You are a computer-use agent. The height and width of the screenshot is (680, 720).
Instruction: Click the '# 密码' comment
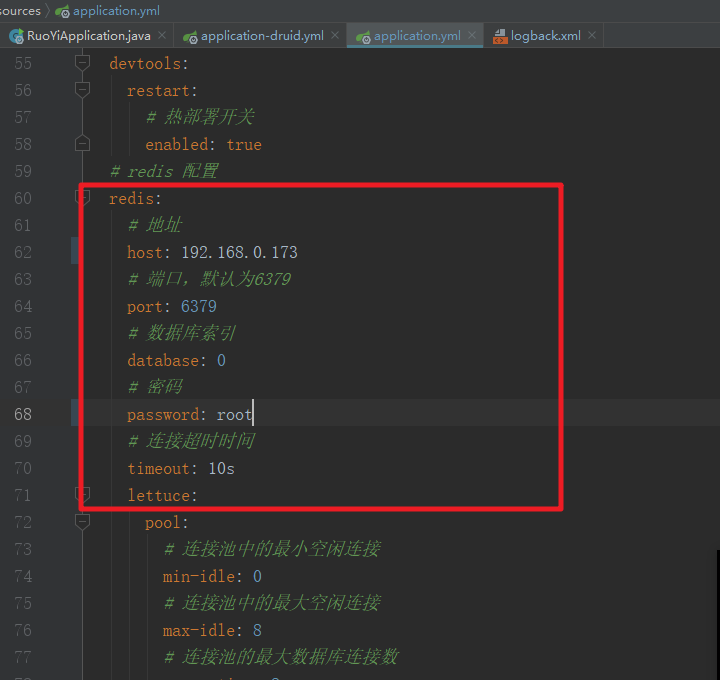click(155, 387)
